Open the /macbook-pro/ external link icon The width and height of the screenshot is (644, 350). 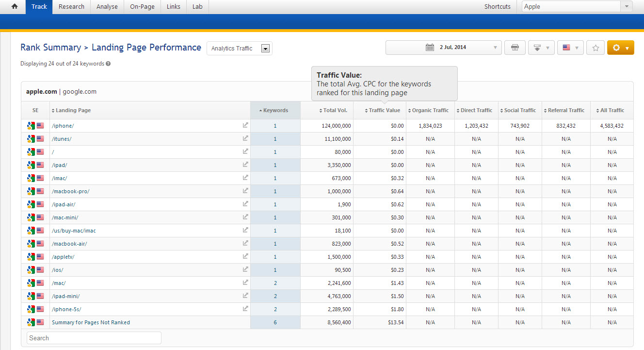tap(245, 191)
